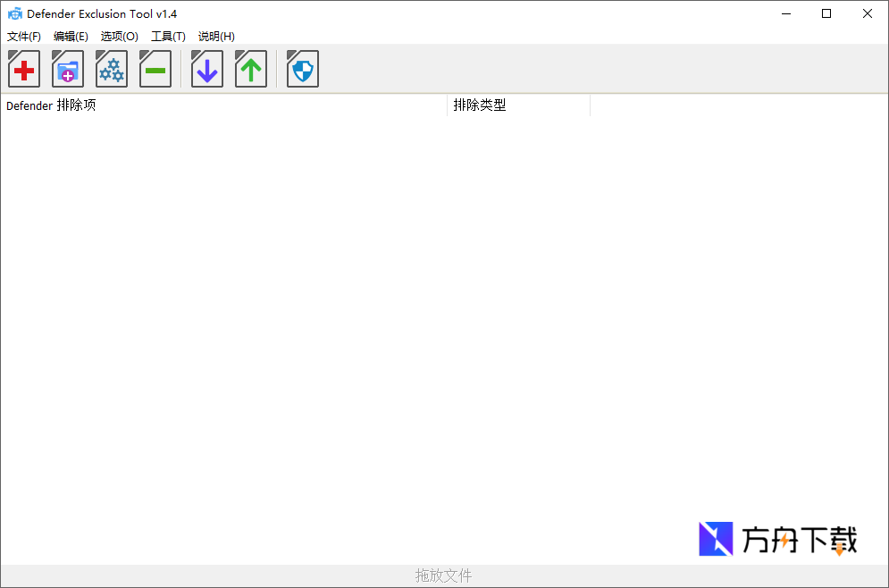The image size is (889, 588).
Task: Click the empty exclusion list area
Action: pyautogui.click(x=357, y=313)
